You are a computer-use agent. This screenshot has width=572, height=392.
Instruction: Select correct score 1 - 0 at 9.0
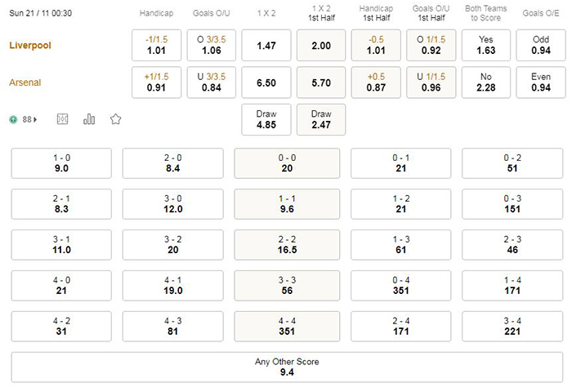pyautogui.click(x=61, y=163)
